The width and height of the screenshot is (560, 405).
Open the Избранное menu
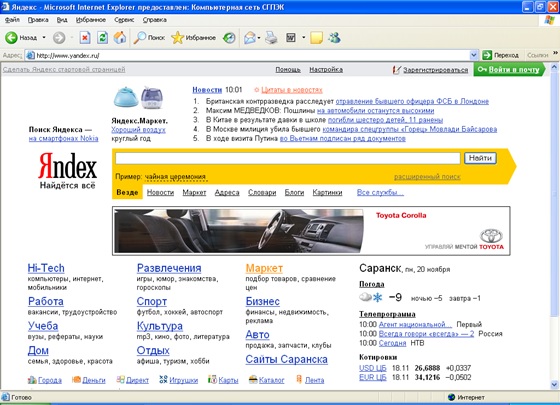pos(91,20)
